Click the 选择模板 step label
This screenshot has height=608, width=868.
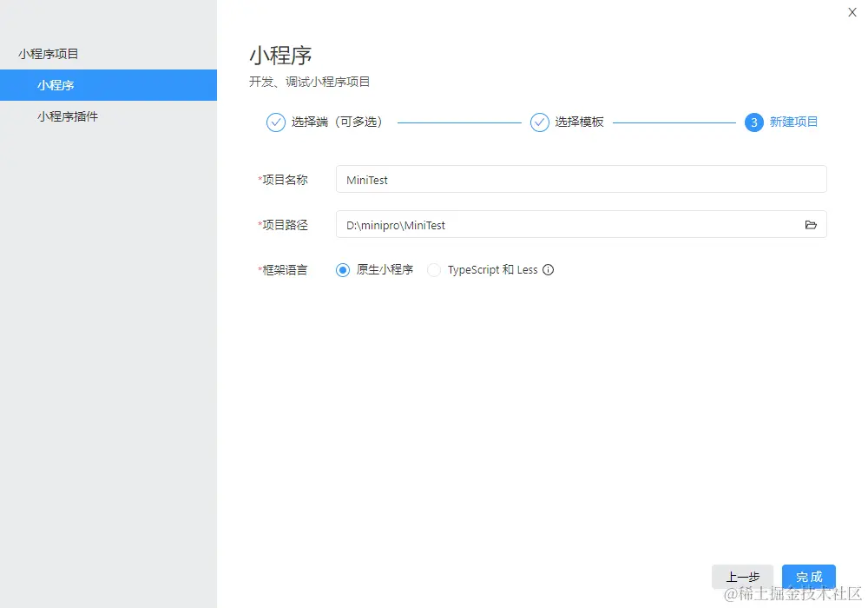click(x=579, y=122)
